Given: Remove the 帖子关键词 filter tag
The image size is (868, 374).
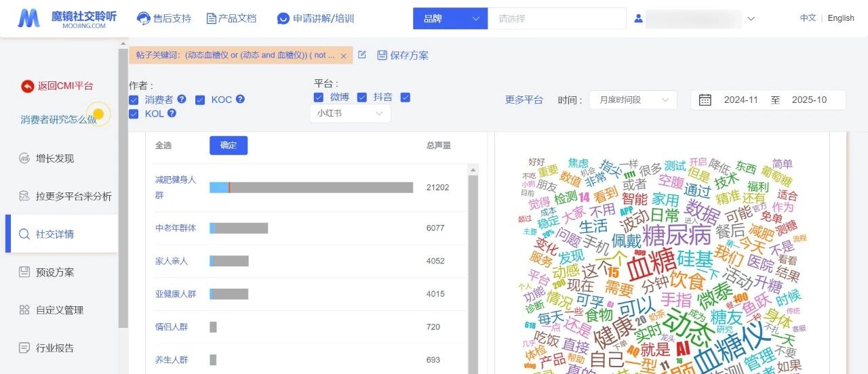Looking at the screenshot, I should [343, 56].
